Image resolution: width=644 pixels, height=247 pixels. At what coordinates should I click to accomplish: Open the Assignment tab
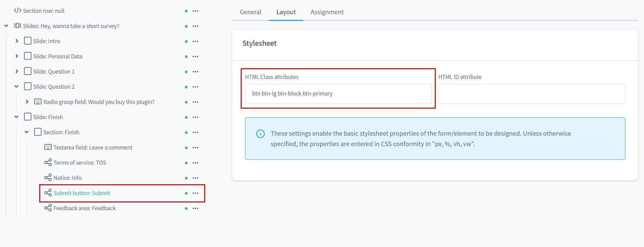pos(327,12)
